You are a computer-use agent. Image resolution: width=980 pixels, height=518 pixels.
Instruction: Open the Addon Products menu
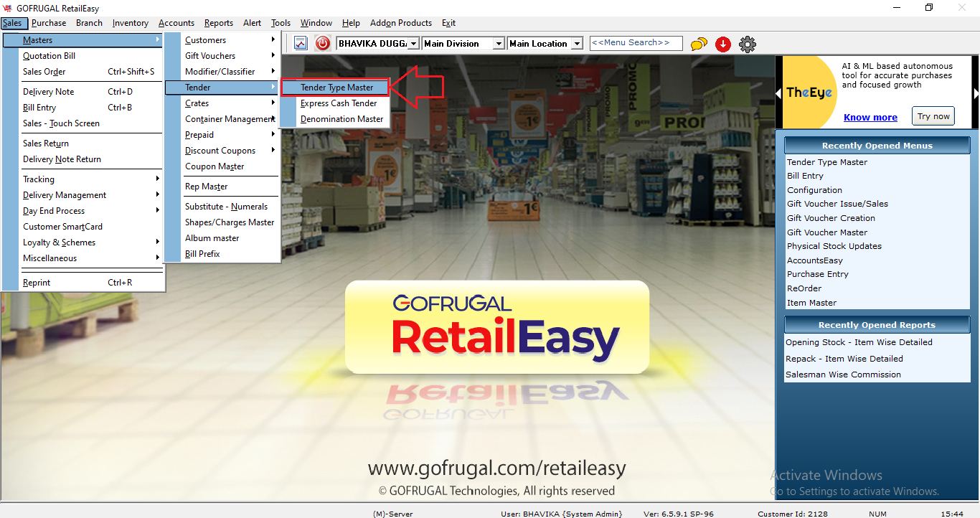(x=401, y=23)
